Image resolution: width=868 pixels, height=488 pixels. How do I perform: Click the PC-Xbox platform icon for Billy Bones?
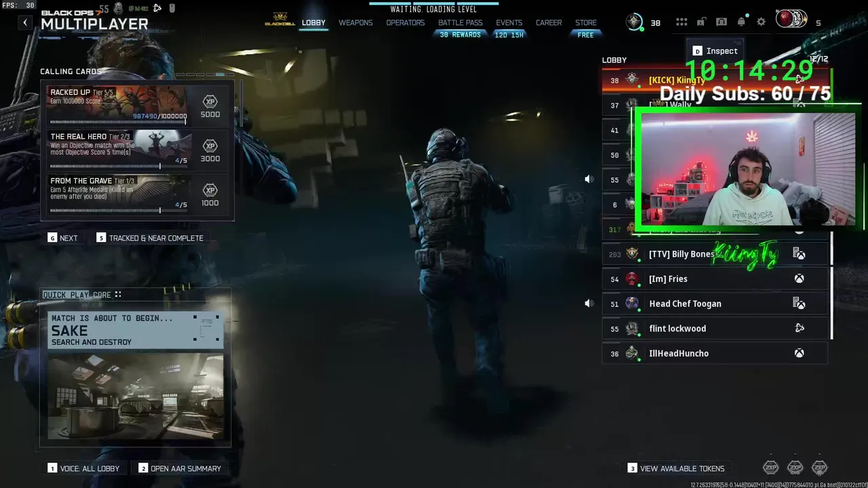[800, 254]
